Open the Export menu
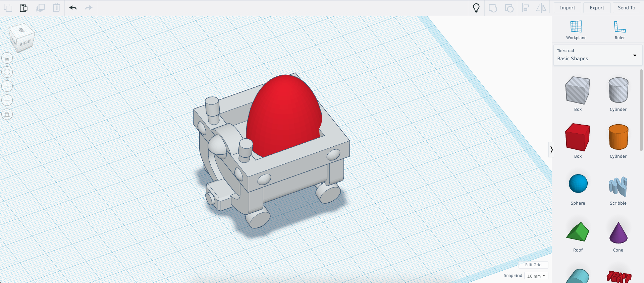The width and height of the screenshot is (644, 283). [x=597, y=8]
